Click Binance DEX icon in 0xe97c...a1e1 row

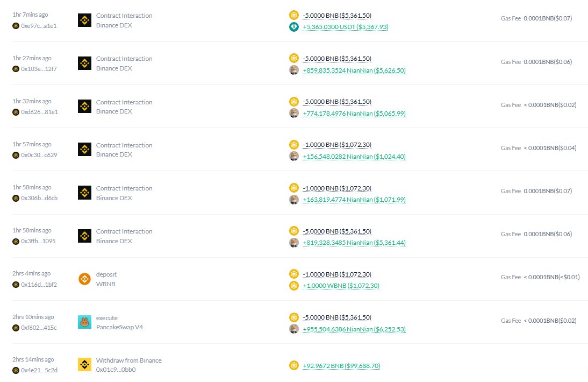point(84,20)
